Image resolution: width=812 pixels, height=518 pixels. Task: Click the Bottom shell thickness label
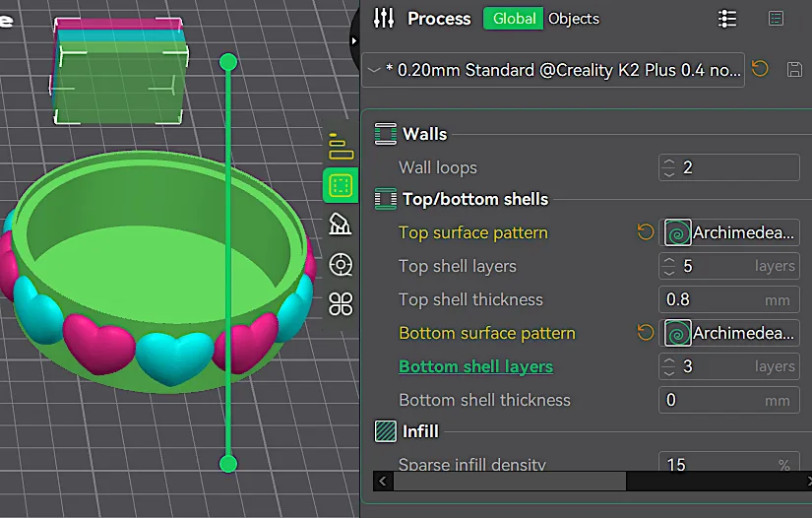(x=484, y=401)
